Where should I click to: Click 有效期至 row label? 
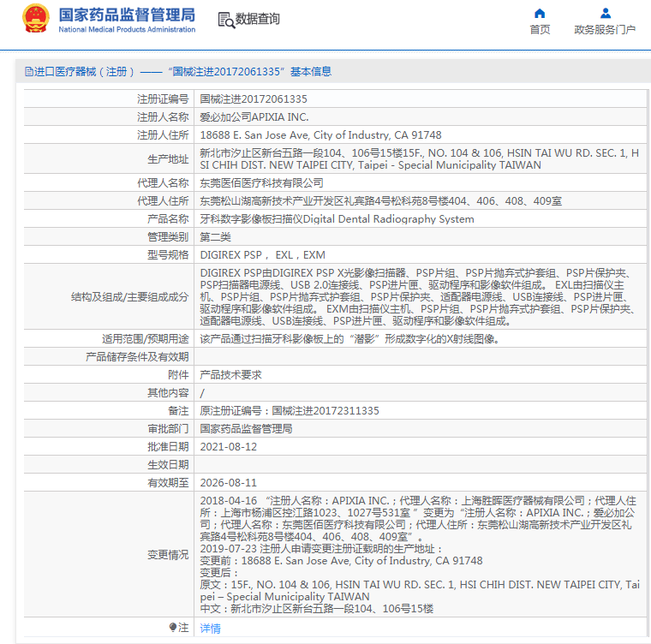point(168,483)
